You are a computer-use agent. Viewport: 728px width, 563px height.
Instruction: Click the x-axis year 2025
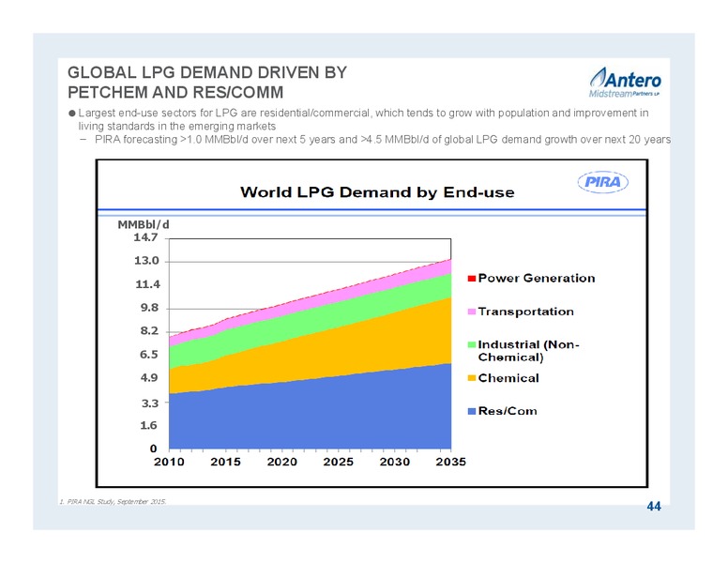(339, 462)
